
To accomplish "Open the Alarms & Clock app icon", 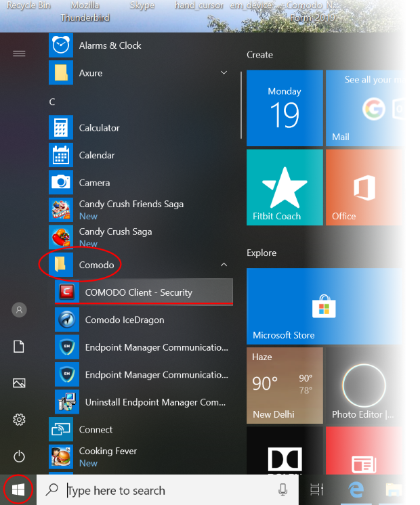I will coord(61,45).
